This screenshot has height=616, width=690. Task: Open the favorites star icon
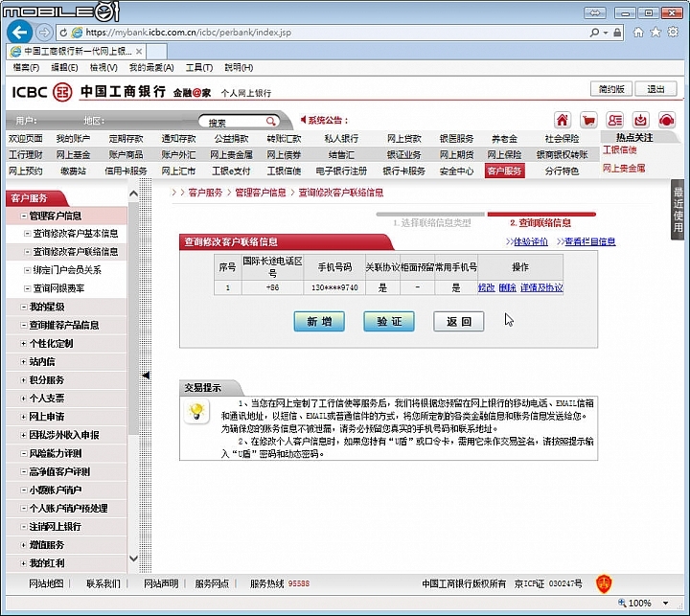click(655, 33)
